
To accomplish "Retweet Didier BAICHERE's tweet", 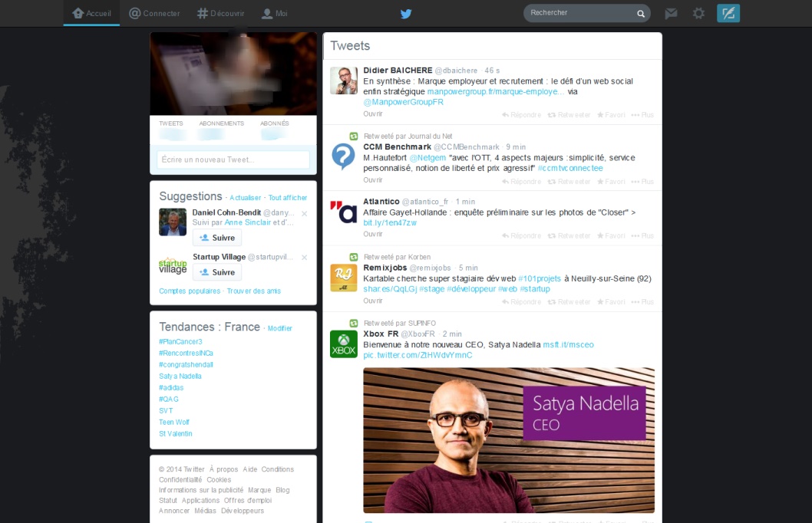I will (x=569, y=115).
